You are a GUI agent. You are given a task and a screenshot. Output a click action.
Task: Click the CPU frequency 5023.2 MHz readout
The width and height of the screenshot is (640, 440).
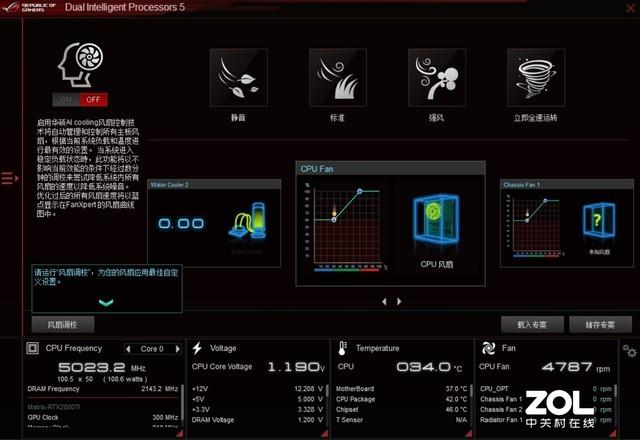[102, 367]
